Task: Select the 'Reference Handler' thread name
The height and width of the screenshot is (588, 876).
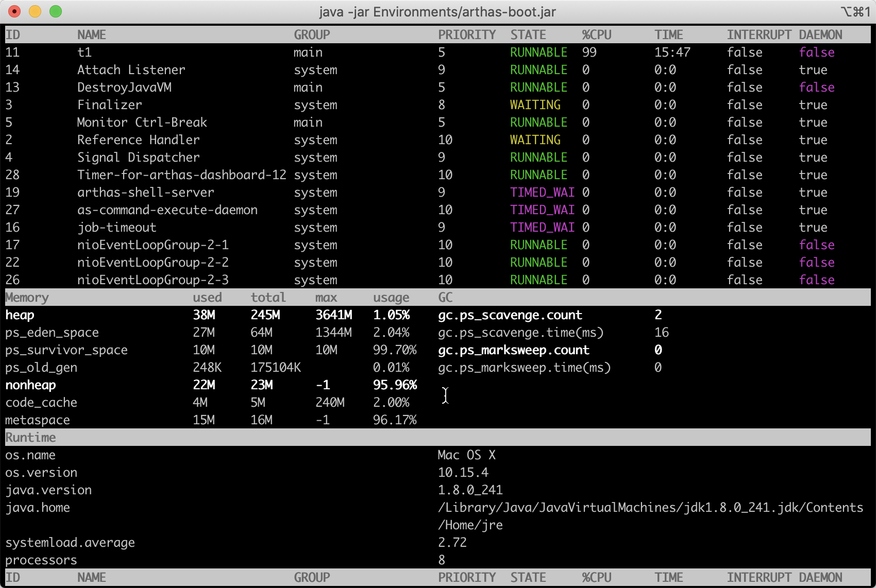Action: pyautogui.click(x=139, y=140)
